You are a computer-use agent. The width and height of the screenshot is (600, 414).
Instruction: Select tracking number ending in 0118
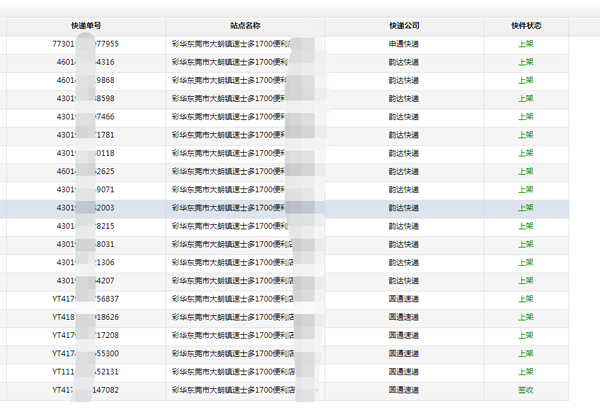(x=86, y=153)
